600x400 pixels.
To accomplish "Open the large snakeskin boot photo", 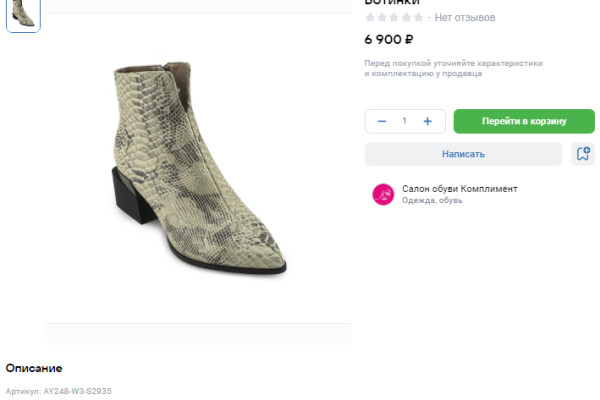I will (198, 168).
